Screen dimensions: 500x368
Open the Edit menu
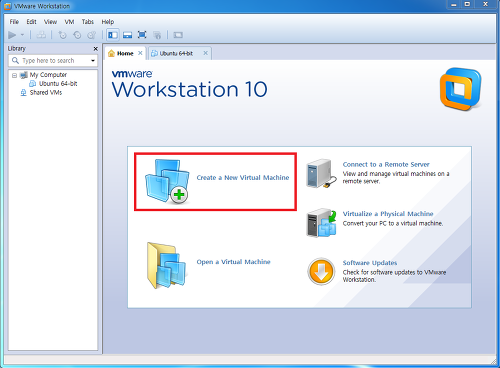pyautogui.click(x=31, y=22)
